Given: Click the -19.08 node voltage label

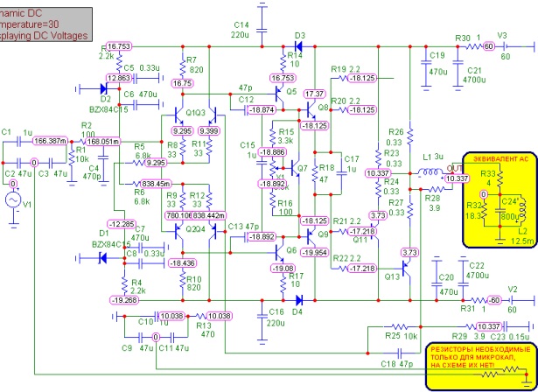Looking at the screenshot, I should [x=283, y=269].
